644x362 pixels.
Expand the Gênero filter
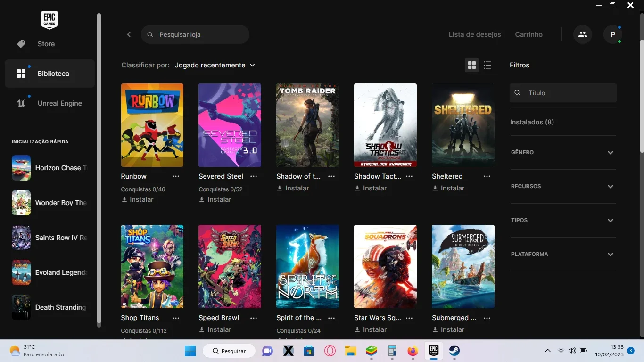(563, 152)
